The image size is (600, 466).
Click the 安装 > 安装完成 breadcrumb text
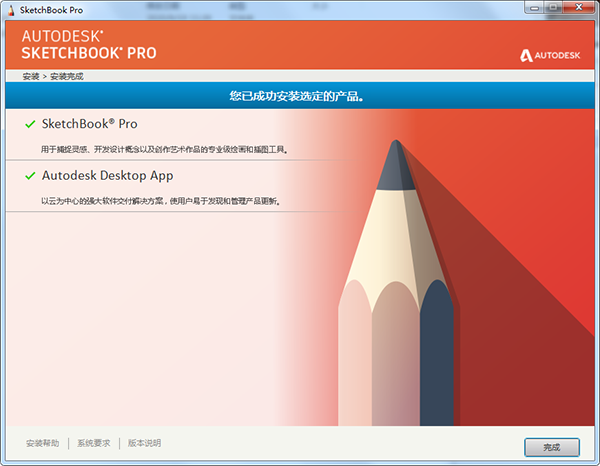(53, 76)
